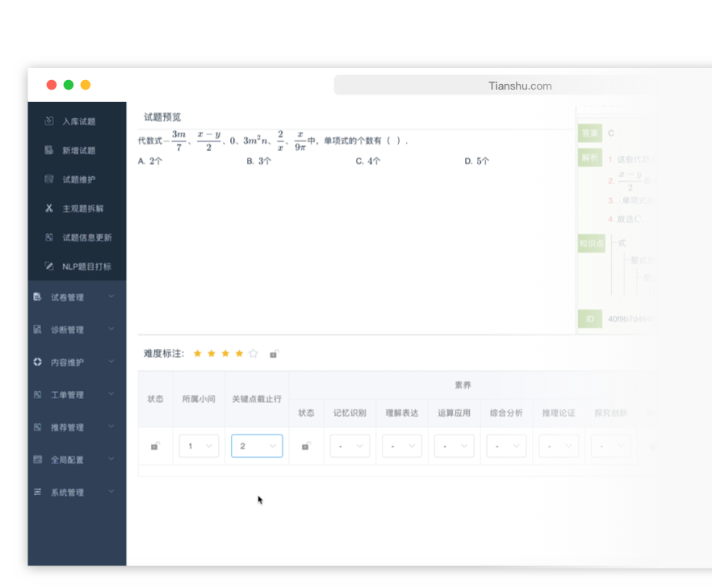Toggle the 素养 状态 lock icon
Image resolution: width=712 pixels, height=588 pixels.
click(306, 446)
